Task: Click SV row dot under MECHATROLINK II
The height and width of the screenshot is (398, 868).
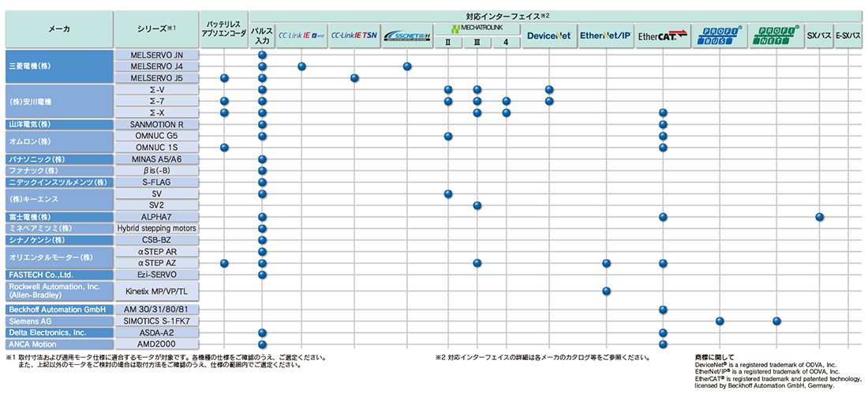Action: tap(448, 193)
